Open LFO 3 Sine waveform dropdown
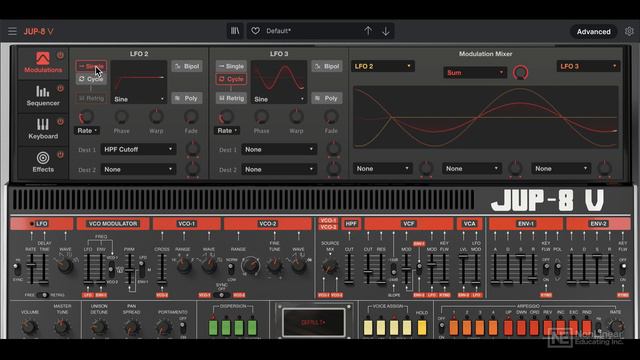Viewport: 640px width, 360px height. [x=279, y=99]
